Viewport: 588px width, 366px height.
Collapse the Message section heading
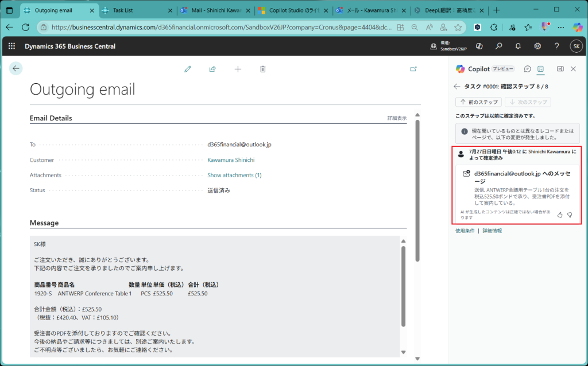click(44, 223)
